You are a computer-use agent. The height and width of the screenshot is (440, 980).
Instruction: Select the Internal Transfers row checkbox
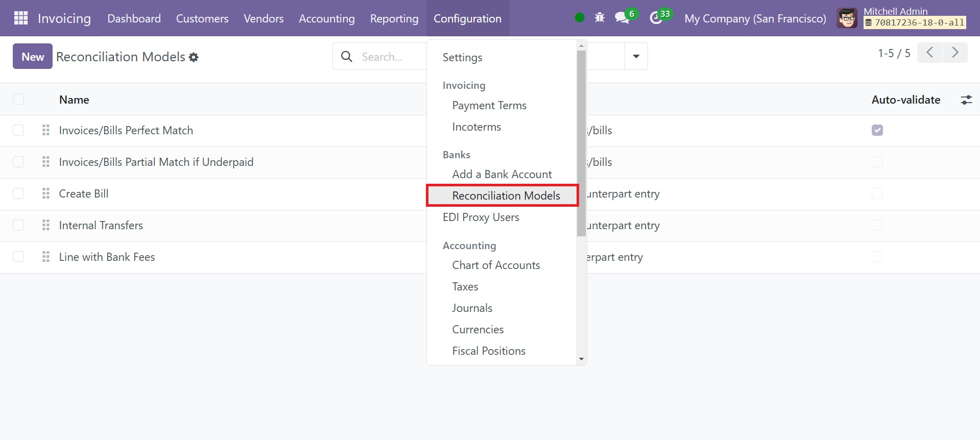click(18, 225)
